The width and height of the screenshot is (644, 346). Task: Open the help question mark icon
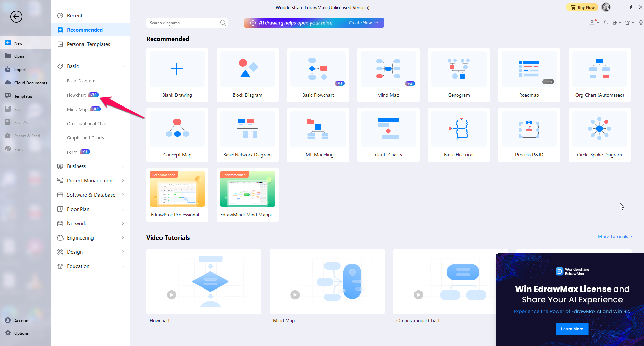tap(592, 23)
